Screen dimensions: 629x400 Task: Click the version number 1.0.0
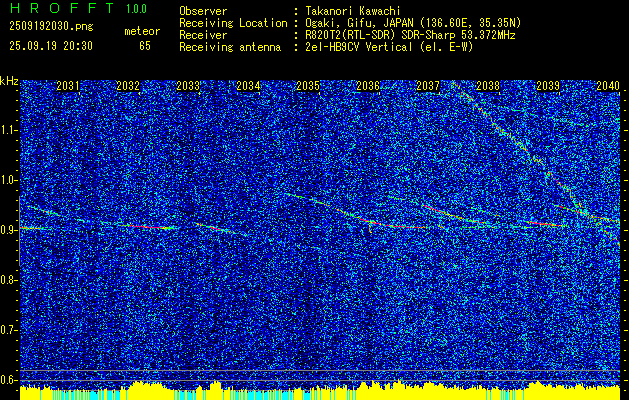[x=136, y=9]
